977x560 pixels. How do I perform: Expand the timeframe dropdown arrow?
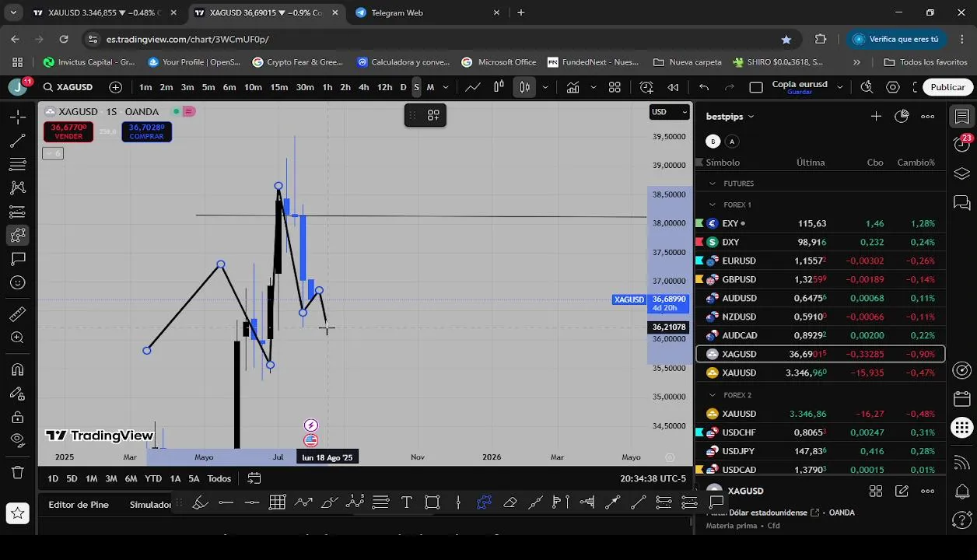(446, 87)
